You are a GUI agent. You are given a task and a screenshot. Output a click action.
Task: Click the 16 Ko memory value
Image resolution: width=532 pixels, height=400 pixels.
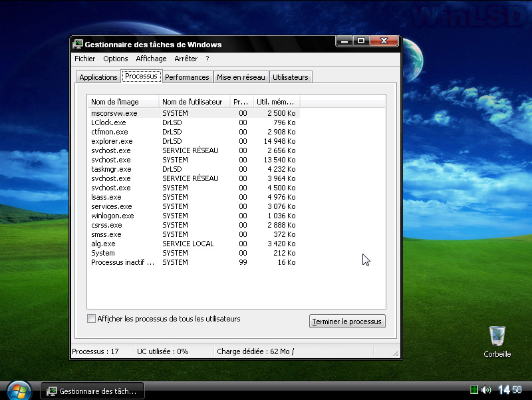[x=287, y=262]
